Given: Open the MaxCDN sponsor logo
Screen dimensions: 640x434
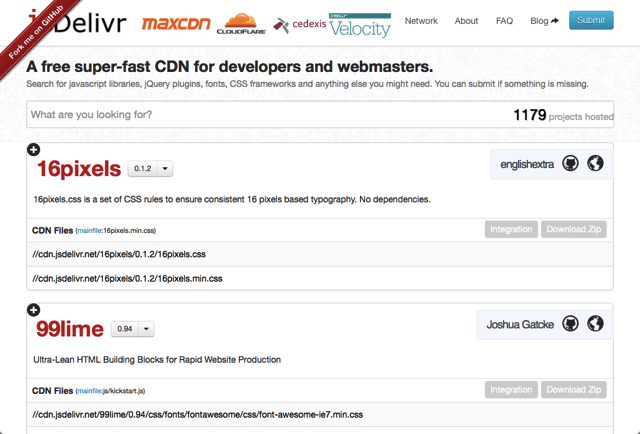Looking at the screenshot, I should tap(176, 24).
